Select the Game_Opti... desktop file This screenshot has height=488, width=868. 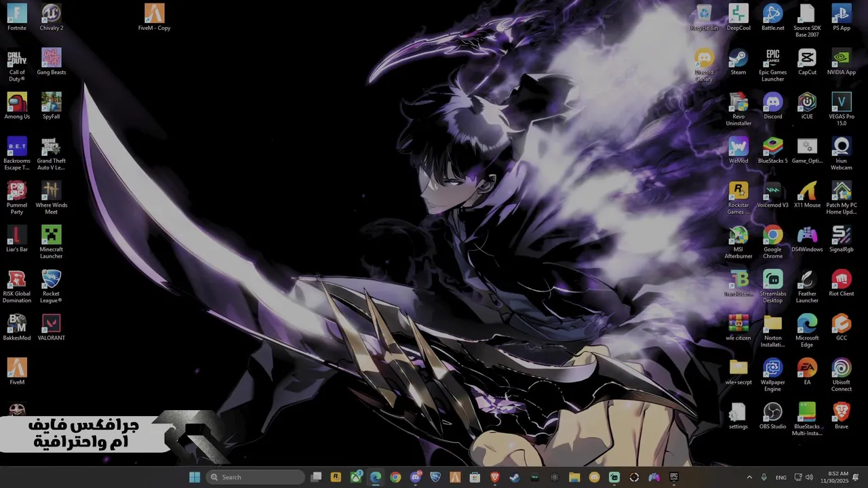[807, 150]
